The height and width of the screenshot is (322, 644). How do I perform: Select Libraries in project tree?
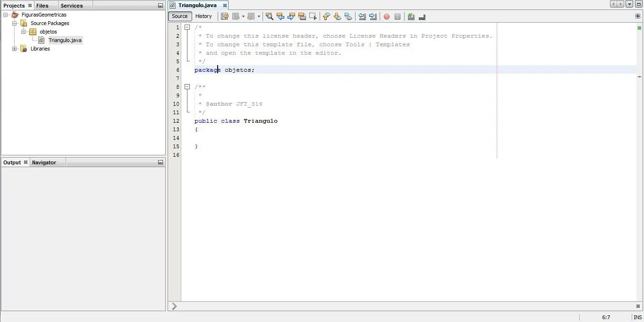pyautogui.click(x=40, y=49)
